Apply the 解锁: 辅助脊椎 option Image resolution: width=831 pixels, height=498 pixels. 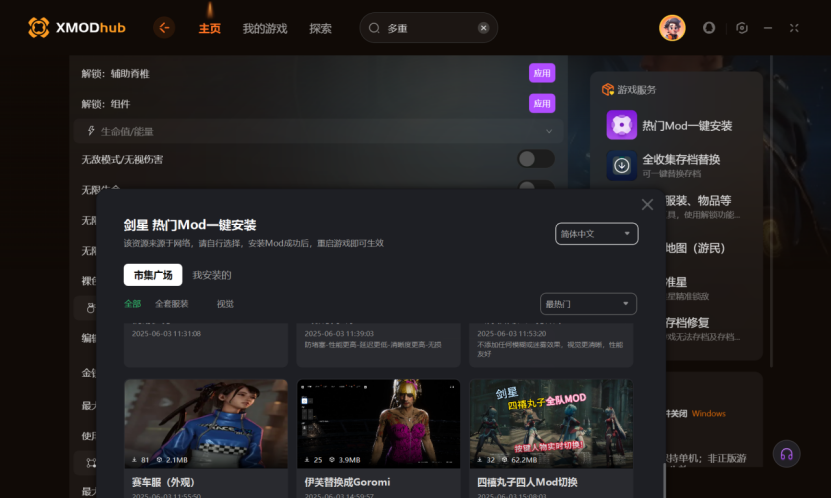[542, 73]
